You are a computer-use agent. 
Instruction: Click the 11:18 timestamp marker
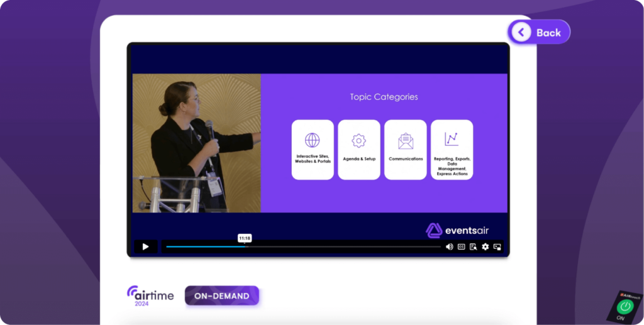[x=245, y=238]
